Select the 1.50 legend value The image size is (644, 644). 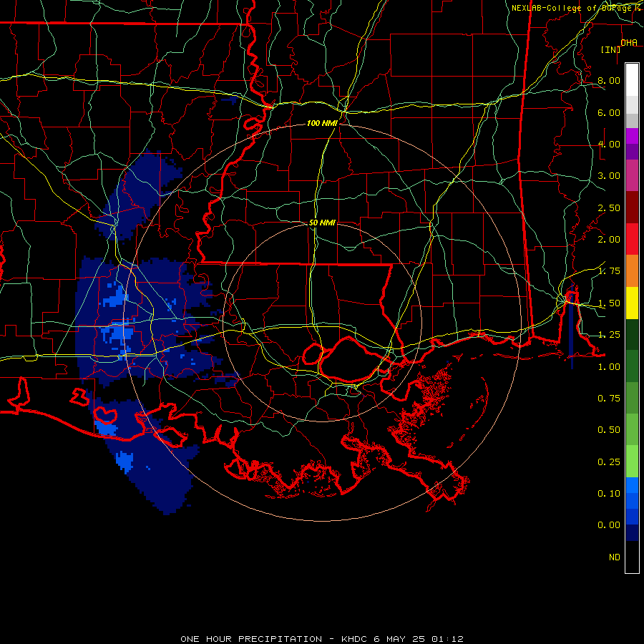(609, 303)
